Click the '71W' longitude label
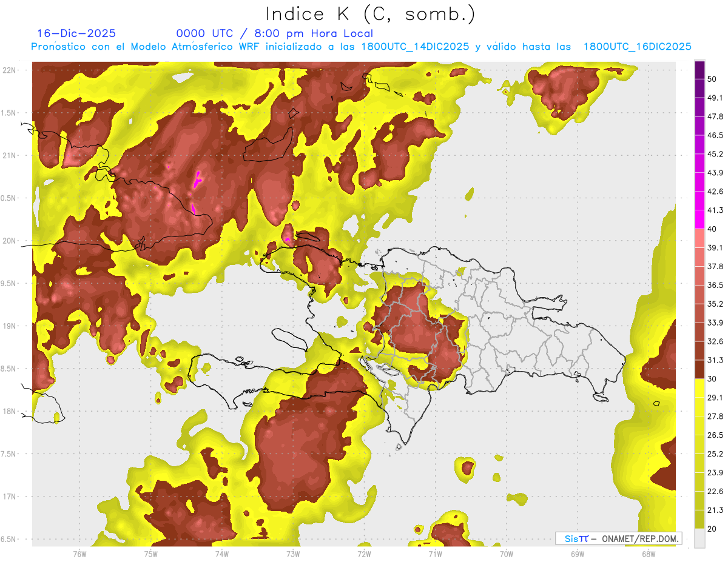Screen dimensions: 728x562 (x=435, y=554)
